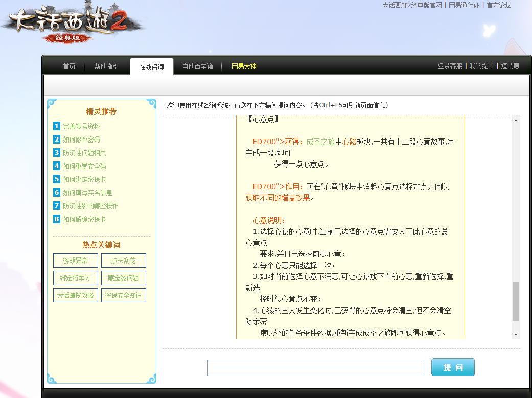Click the 获取不同的增益效果 text
532x398 pixels.
click(277, 198)
